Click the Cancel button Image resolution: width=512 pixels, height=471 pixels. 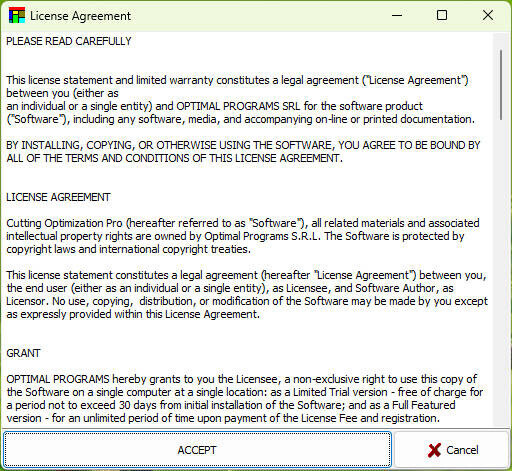(452, 450)
